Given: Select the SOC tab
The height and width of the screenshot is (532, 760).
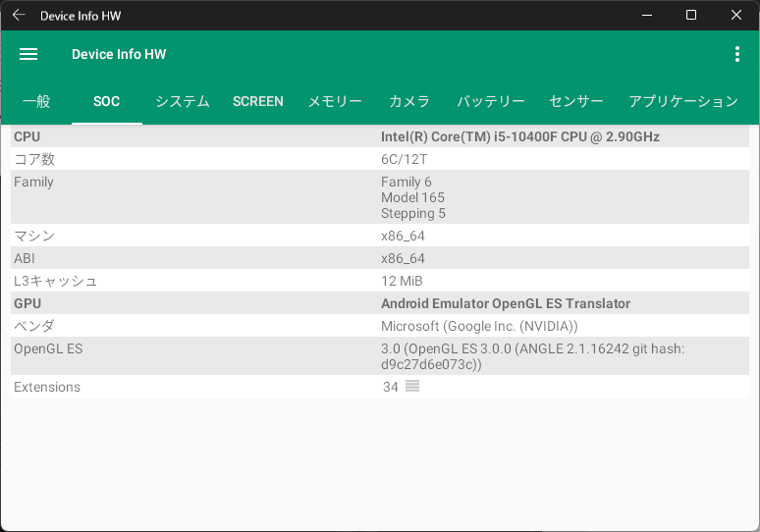Looking at the screenshot, I should click(x=106, y=101).
